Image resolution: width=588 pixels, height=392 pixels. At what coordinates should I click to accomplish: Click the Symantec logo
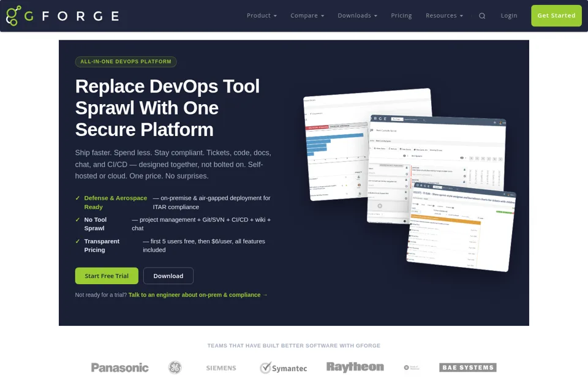[x=284, y=368]
